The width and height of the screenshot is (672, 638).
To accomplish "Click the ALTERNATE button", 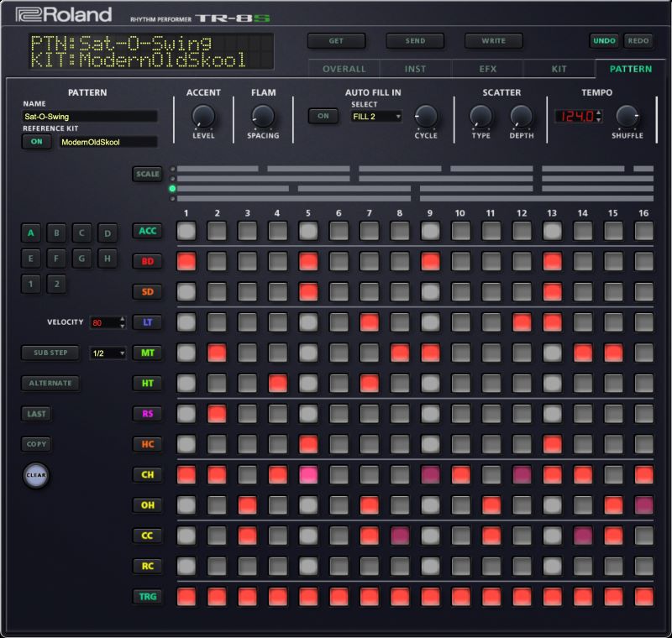I will tap(50, 384).
